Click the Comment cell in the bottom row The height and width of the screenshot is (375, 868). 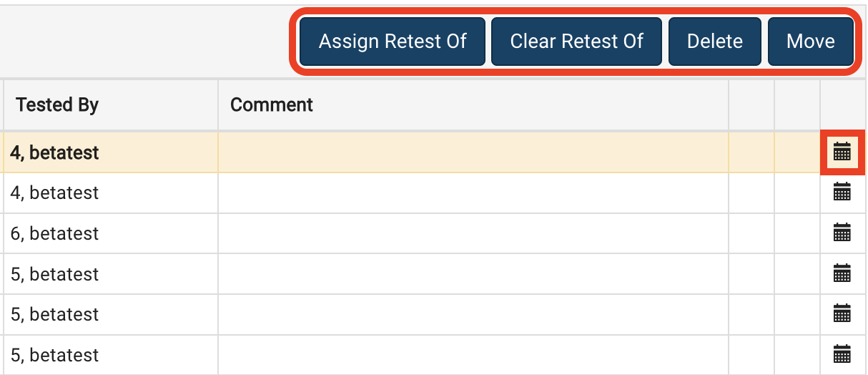tap(473, 355)
